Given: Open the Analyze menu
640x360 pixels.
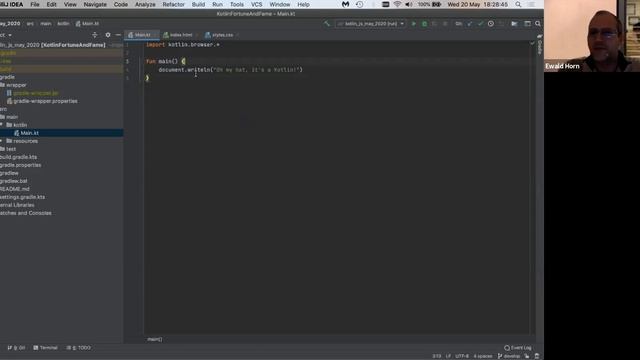Looking at the screenshot, I should pyautogui.click(x=145, y=4).
